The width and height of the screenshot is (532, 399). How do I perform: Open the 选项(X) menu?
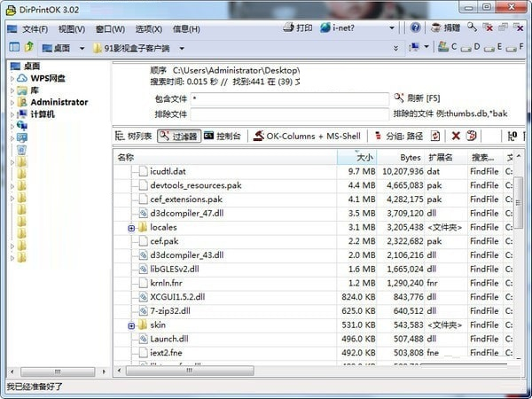[147, 28]
